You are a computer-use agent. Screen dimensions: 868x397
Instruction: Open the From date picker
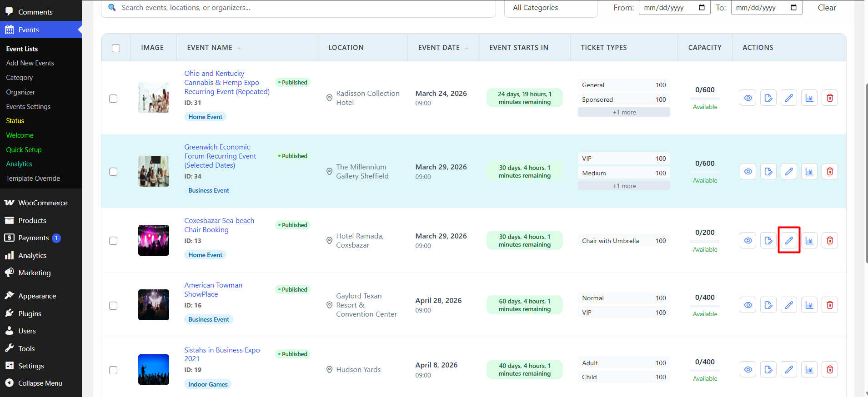coord(702,8)
